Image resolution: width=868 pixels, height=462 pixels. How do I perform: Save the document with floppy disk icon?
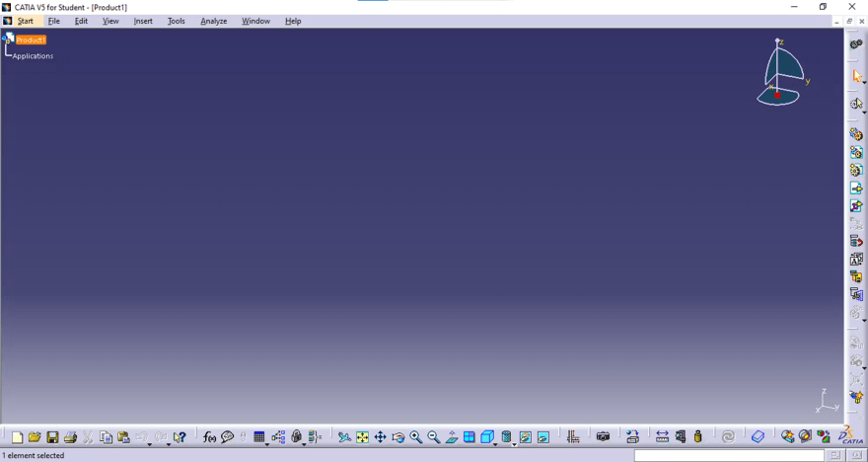coord(52,437)
